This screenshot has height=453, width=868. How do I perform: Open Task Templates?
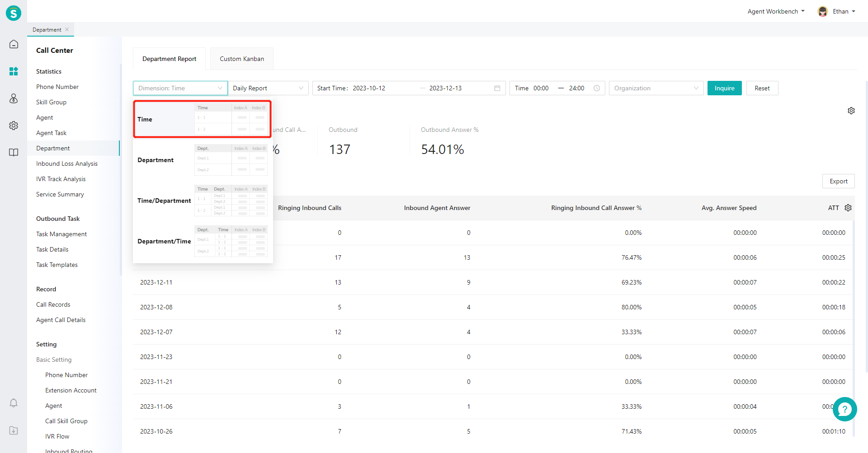click(57, 265)
